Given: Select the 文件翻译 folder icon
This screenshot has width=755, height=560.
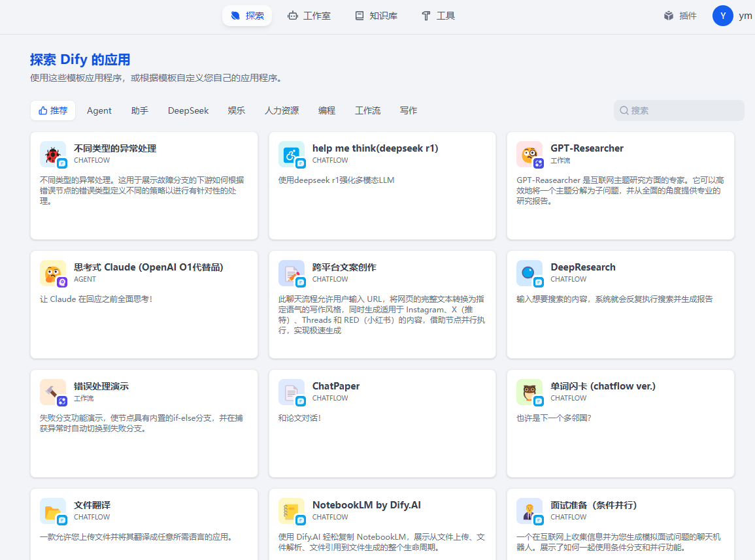Looking at the screenshot, I should (53, 511).
